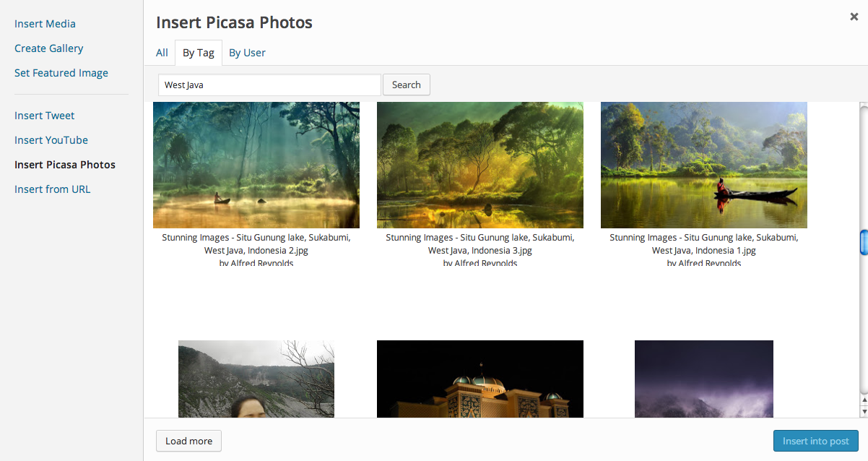Click the Insert Picasa Photos dialog title

coord(234,22)
